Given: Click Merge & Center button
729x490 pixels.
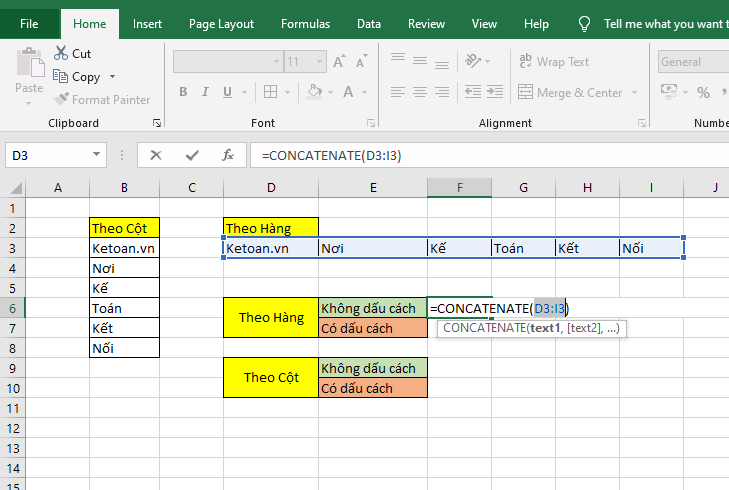Looking at the screenshot, I should point(570,93).
